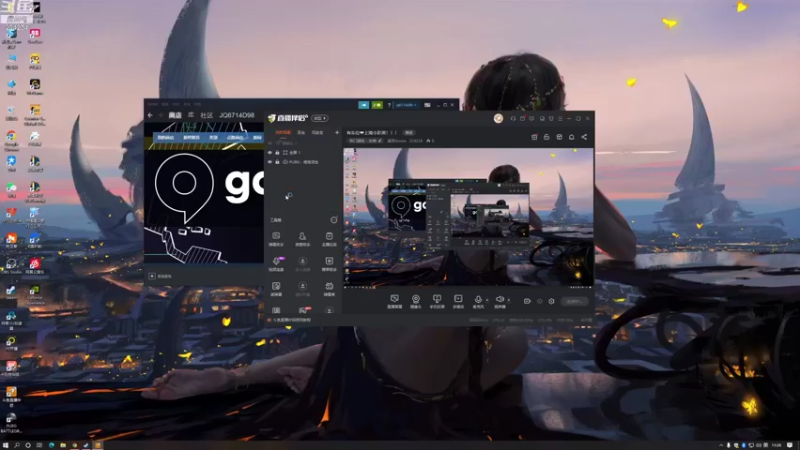
Task: Click the start streaming button
Action: [574, 302]
